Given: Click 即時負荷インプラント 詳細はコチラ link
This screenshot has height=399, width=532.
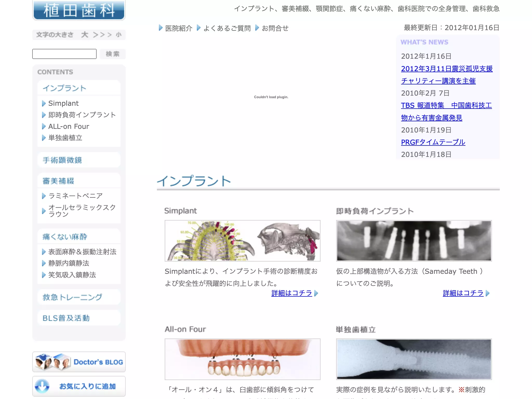Looking at the screenshot, I should [463, 293].
